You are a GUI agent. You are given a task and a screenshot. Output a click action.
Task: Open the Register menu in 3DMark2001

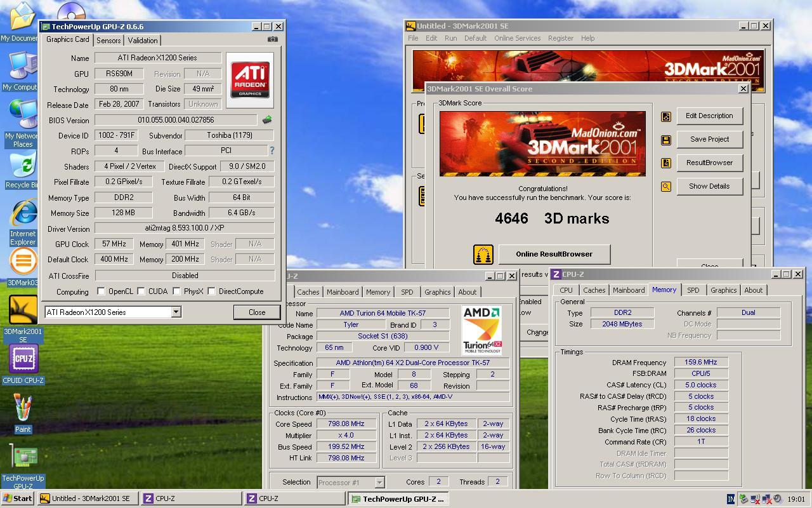[x=561, y=38]
